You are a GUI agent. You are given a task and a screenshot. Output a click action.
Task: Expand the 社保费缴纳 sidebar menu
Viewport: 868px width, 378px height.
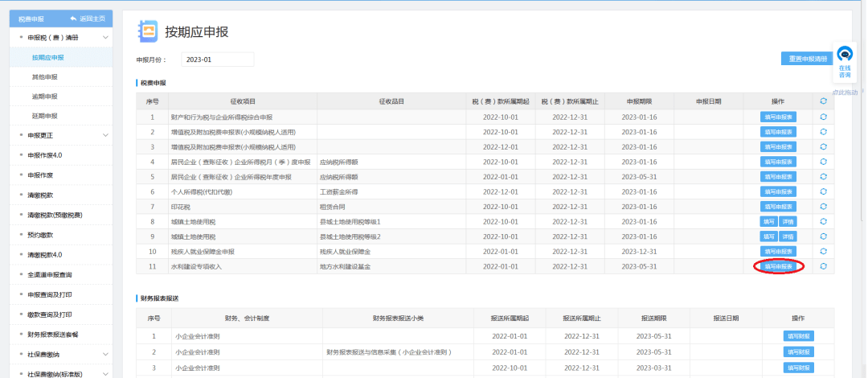tap(105, 354)
